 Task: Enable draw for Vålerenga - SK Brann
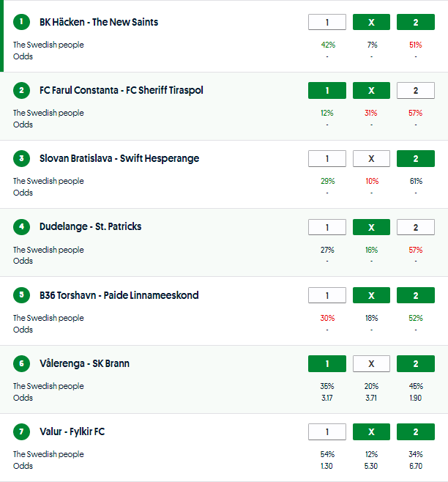pyautogui.click(x=371, y=363)
